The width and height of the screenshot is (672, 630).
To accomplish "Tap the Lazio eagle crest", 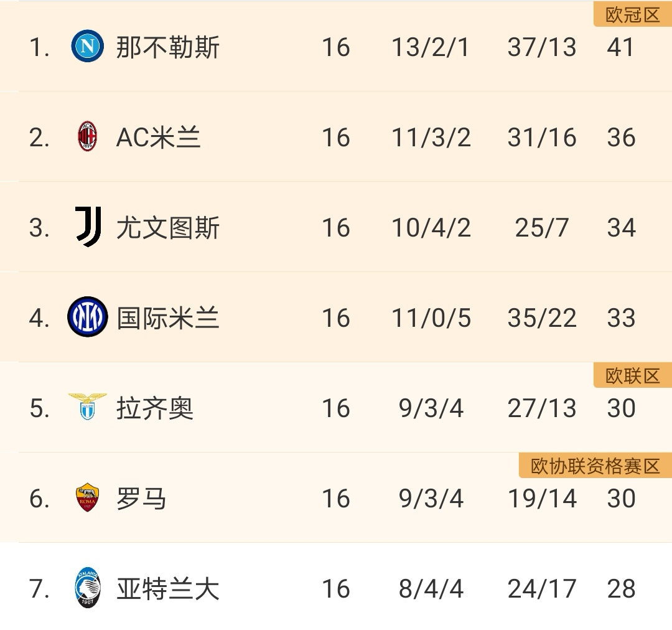I will pos(88,407).
